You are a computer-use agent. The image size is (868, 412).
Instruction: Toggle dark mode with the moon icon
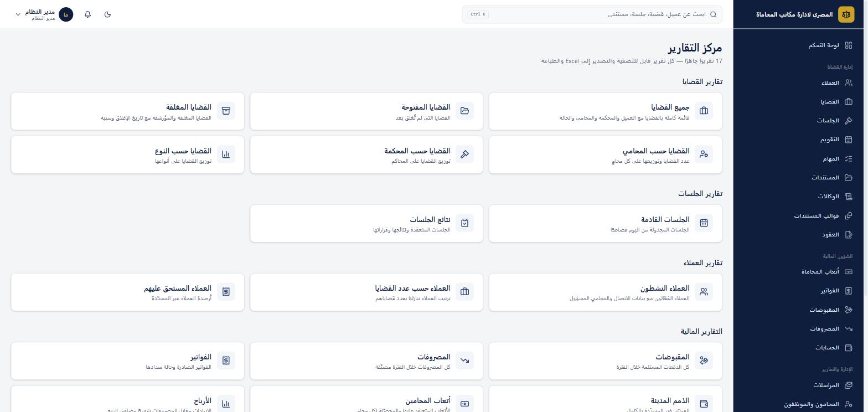click(x=107, y=14)
